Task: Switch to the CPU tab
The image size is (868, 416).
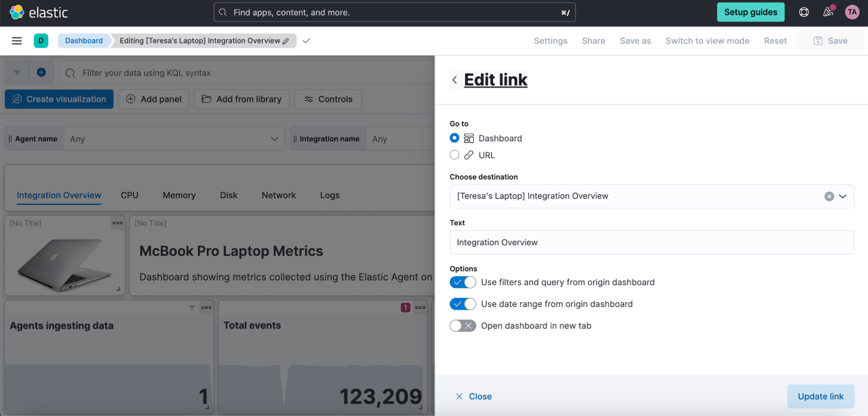Action: (x=129, y=195)
